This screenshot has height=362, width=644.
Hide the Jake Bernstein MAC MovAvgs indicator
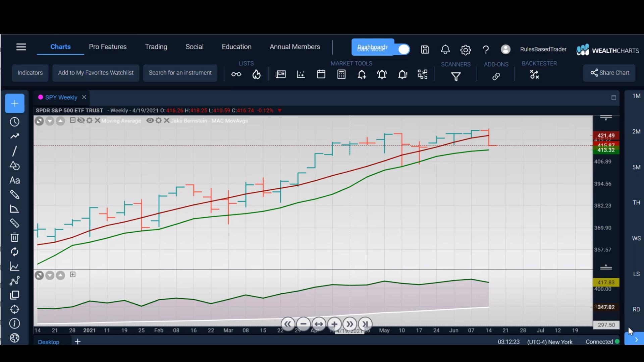(150, 120)
